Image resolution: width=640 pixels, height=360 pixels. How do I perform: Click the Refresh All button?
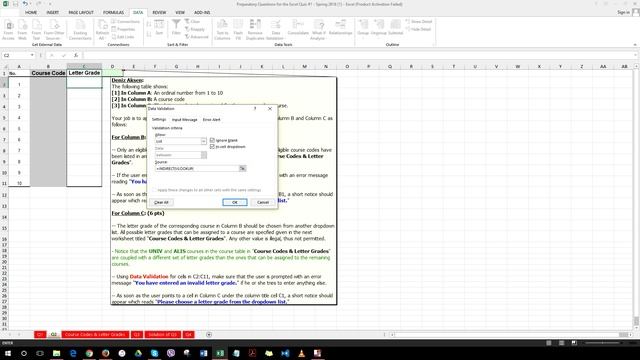tap(102, 30)
